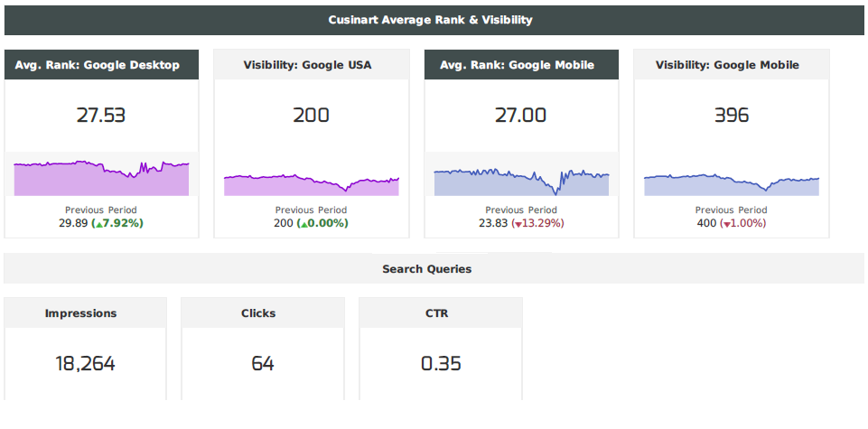The image size is (868, 429).
Task: Open the 27.00 mobile average rank value
Action: pos(521,116)
